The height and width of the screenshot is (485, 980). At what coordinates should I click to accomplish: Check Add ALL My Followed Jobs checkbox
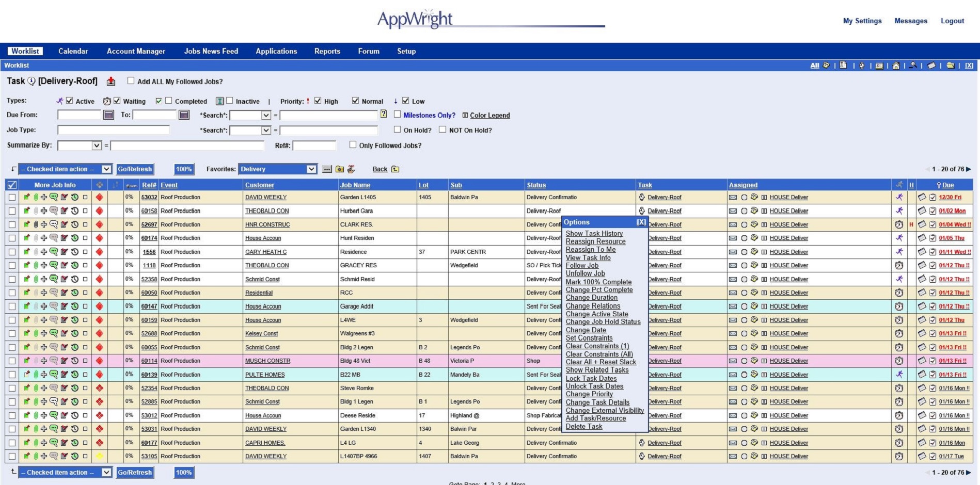pyautogui.click(x=131, y=81)
